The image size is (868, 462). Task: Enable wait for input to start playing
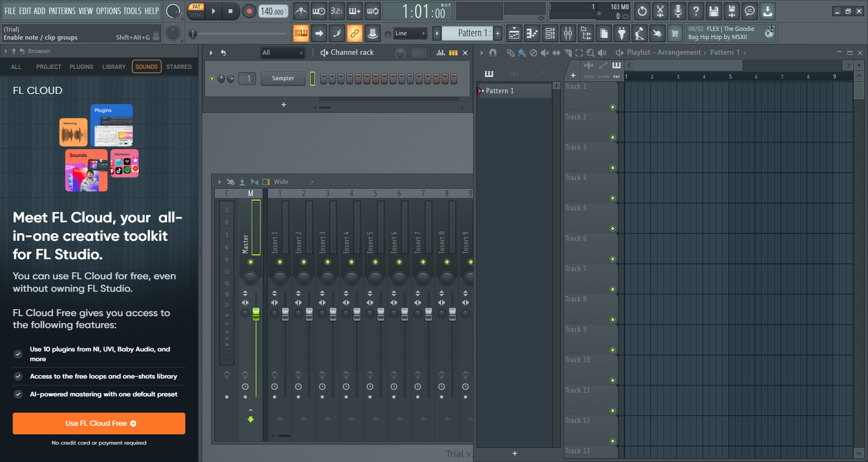(x=319, y=11)
